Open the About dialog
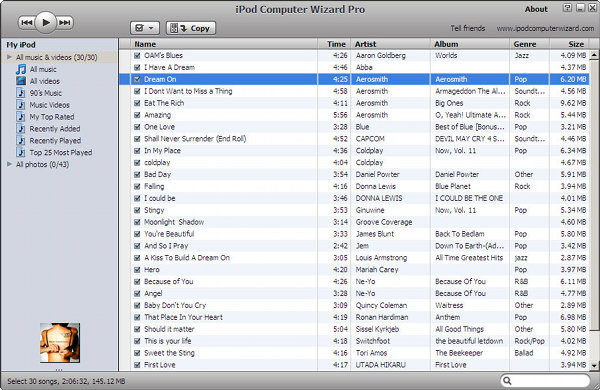The height and width of the screenshot is (390, 600). point(536,9)
